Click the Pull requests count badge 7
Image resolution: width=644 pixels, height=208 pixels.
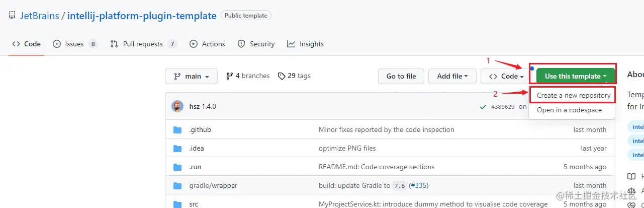click(172, 44)
